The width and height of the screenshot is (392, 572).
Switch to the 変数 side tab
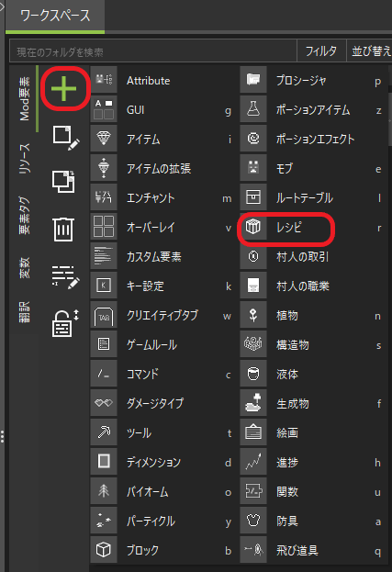25,268
